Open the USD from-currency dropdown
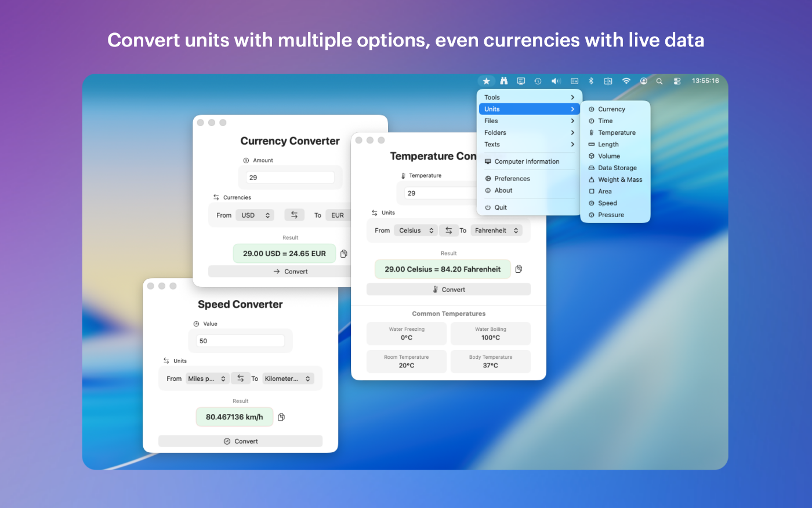Screen dimensions: 812x508 [x=255, y=215]
